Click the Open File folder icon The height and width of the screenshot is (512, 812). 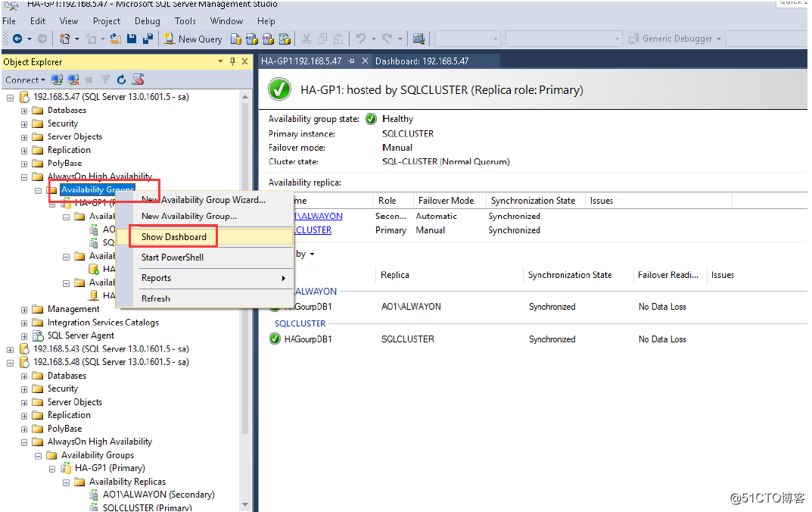116,39
